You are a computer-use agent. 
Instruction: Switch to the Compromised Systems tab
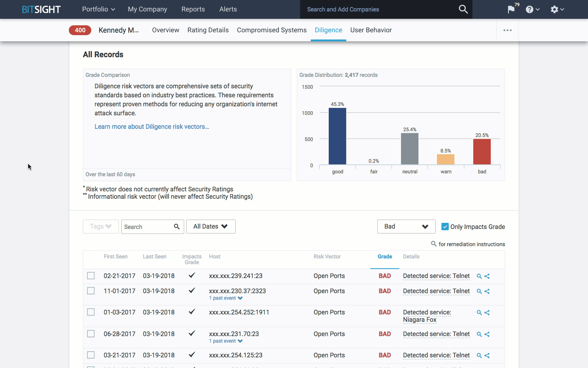coord(272,30)
